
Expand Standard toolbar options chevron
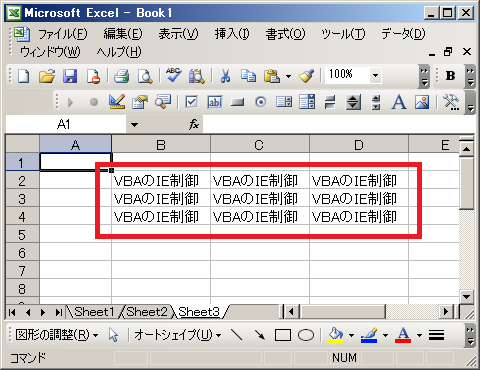[424, 76]
